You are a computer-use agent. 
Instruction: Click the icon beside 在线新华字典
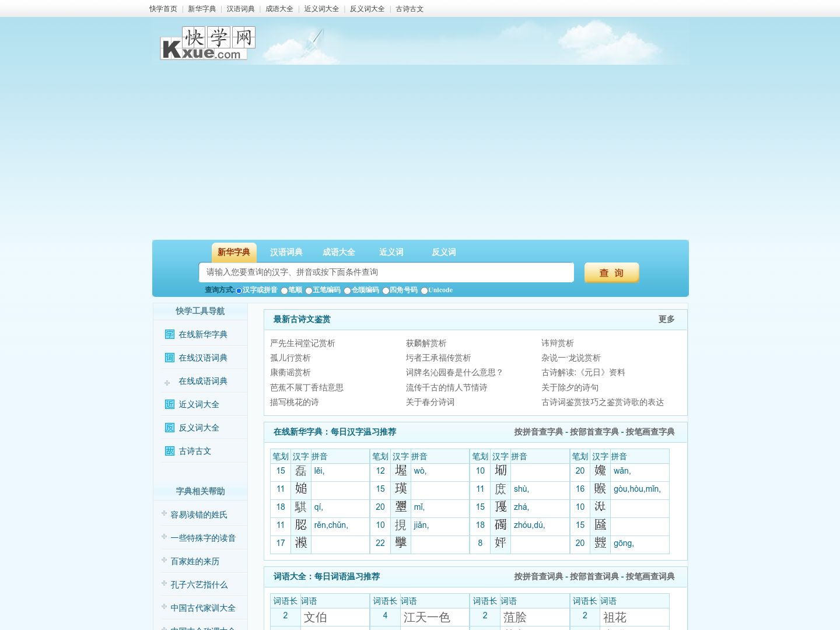point(170,334)
